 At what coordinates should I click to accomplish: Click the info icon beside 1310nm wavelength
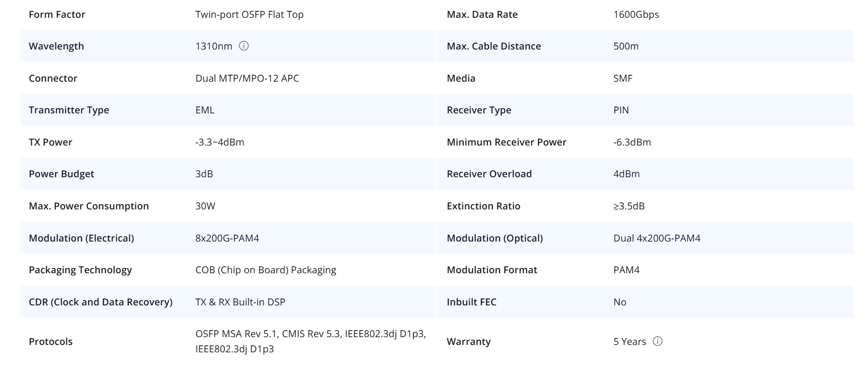point(244,46)
